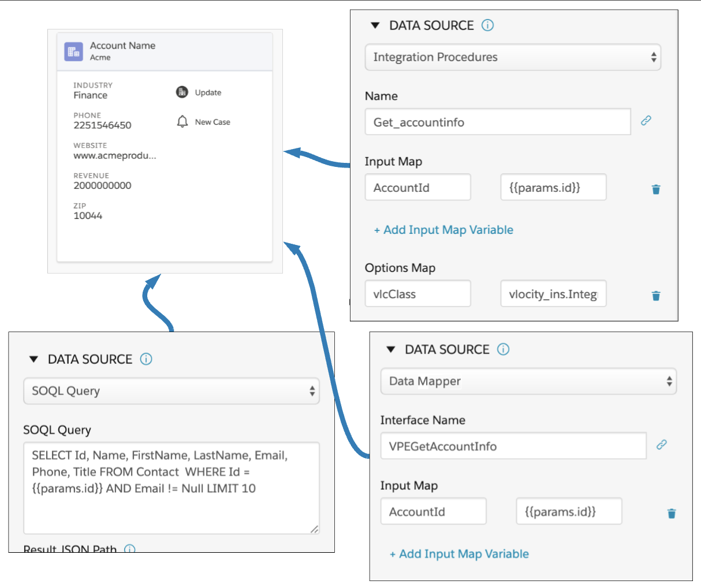
Task: Click the SOQL Query text area
Action: (171, 488)
